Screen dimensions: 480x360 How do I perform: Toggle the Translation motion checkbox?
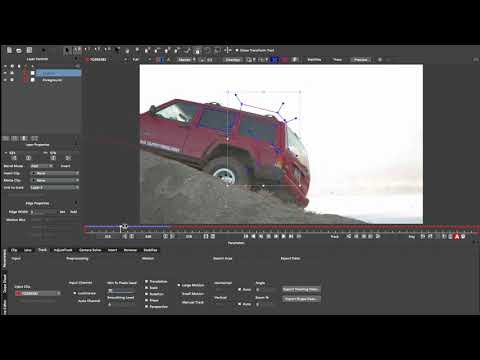pos(146,282)
